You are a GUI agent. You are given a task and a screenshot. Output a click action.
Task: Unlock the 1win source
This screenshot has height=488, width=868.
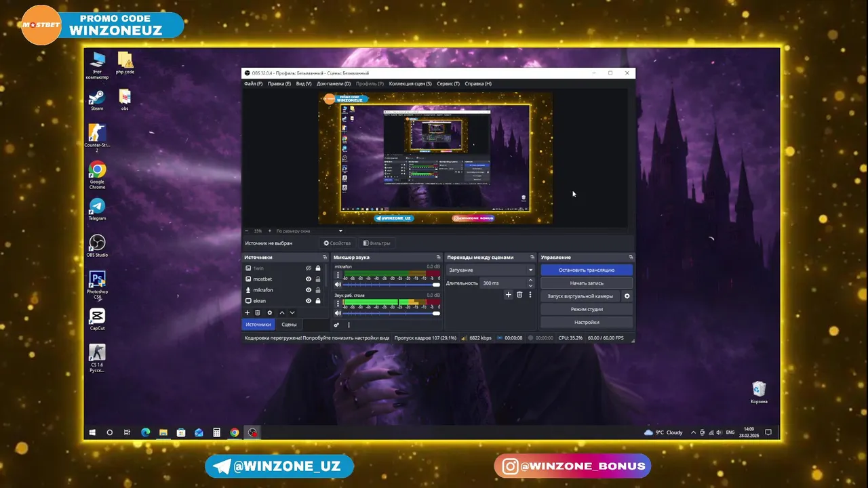point(318,268)
